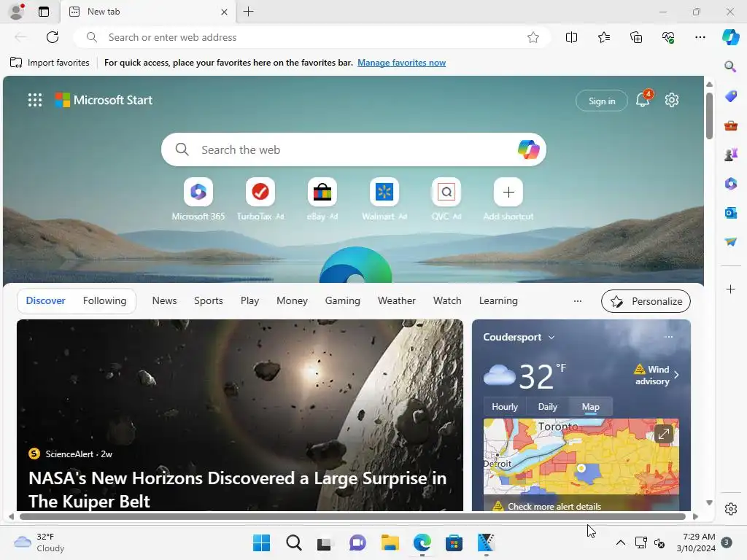The height and width of the screenshot is (560, 747).
Task: Open sidebar Games chess icon
Action: click(730, 155)
